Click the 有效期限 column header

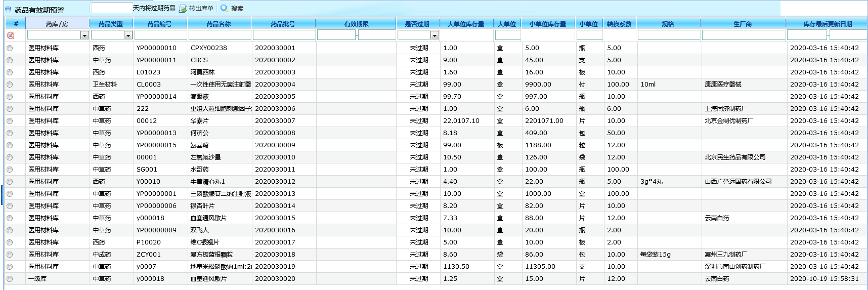pos(356,24)
